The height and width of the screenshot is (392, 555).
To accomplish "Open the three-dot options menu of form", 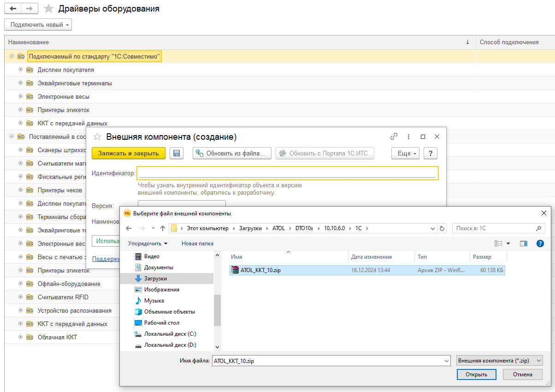I will [x=408, y=137].
